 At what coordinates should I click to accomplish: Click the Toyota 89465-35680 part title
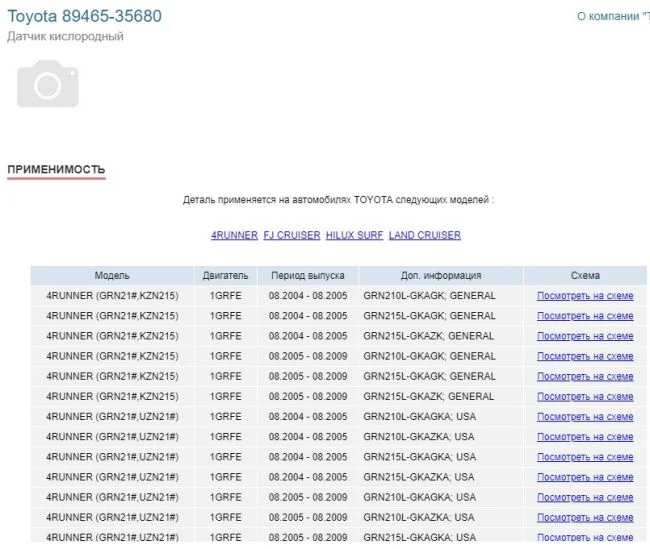[84, 17]
